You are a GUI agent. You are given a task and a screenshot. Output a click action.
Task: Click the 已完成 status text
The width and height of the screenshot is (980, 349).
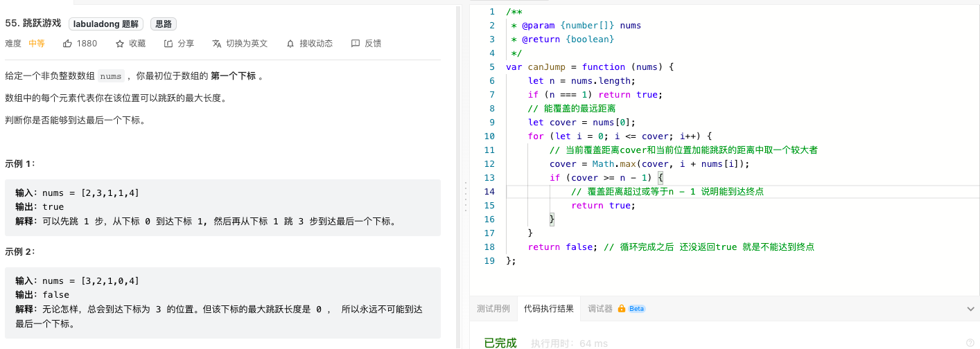point(500,343)
